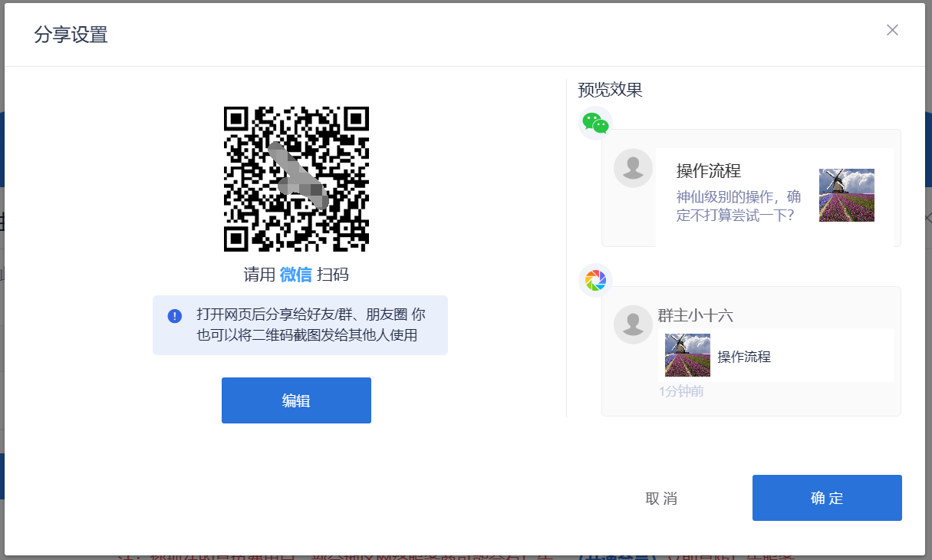Close the 分享设置 dialog with X
The image size is (932, 560).
point(892,30)
